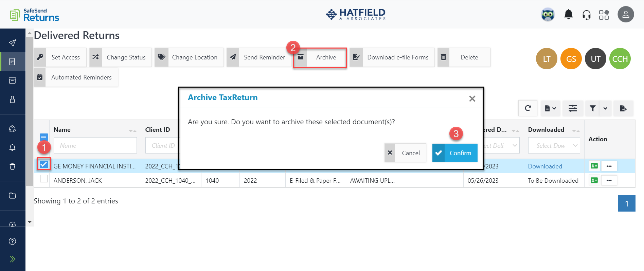The width and height of the screenshot is (644, 271).
Task: Uncheck the GE MONEY FINANCIAL row checkbox
Action: tap(44, 164)
